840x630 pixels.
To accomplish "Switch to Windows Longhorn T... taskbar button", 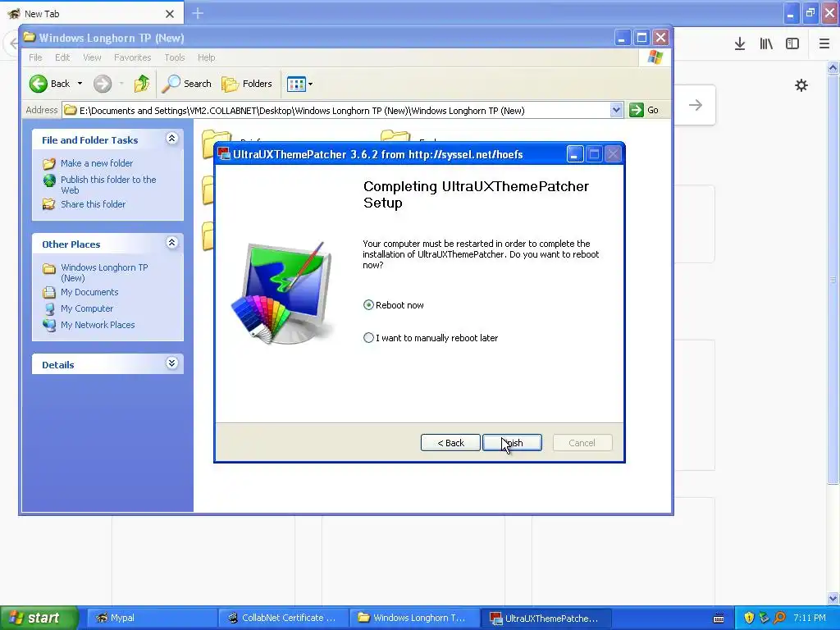I will click(414, 618).
